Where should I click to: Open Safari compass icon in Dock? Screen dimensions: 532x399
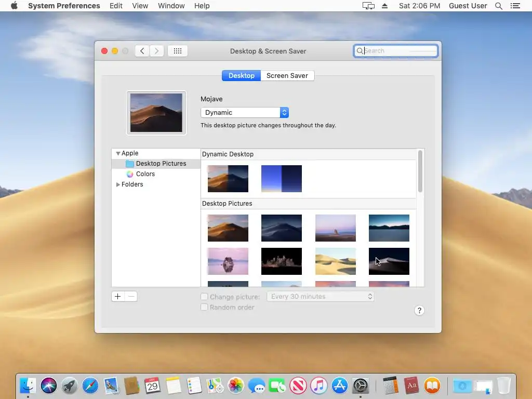tap(90, 386)
